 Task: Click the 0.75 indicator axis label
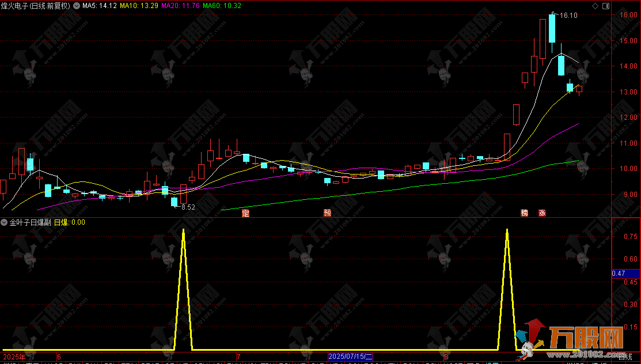(631, 236)
